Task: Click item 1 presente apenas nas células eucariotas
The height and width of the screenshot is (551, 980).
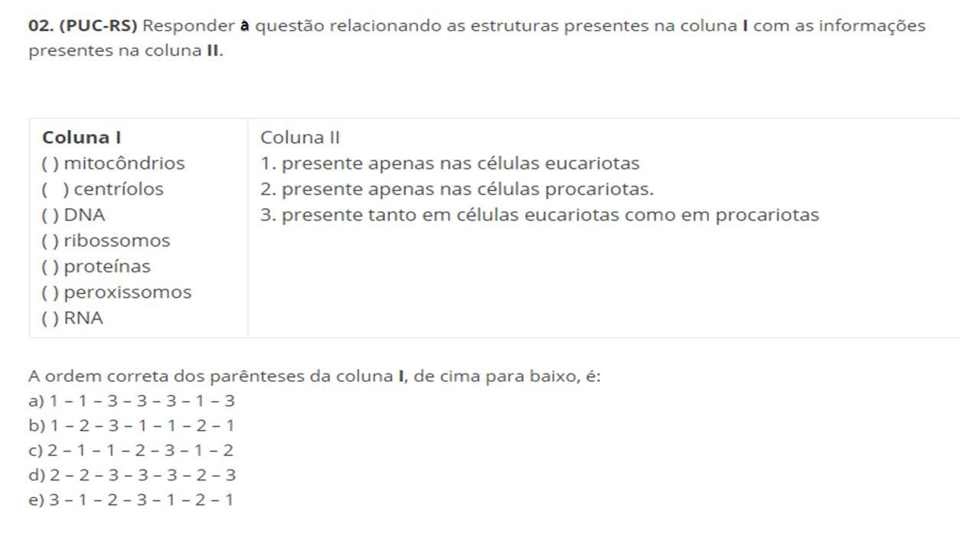Action: [450, 163]
